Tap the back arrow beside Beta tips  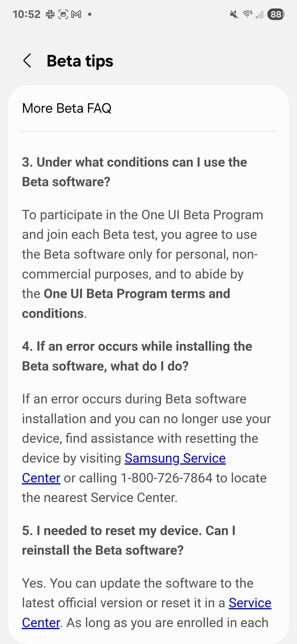[x=27, y=61]
